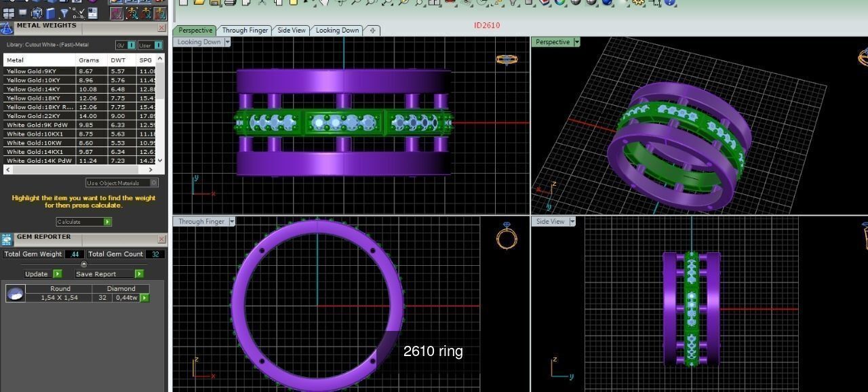The height and width of the screenshot is (392, 868).
Task: Click the Total Gem Count value field
Action: pyautogui.click(x=155, y=254)
